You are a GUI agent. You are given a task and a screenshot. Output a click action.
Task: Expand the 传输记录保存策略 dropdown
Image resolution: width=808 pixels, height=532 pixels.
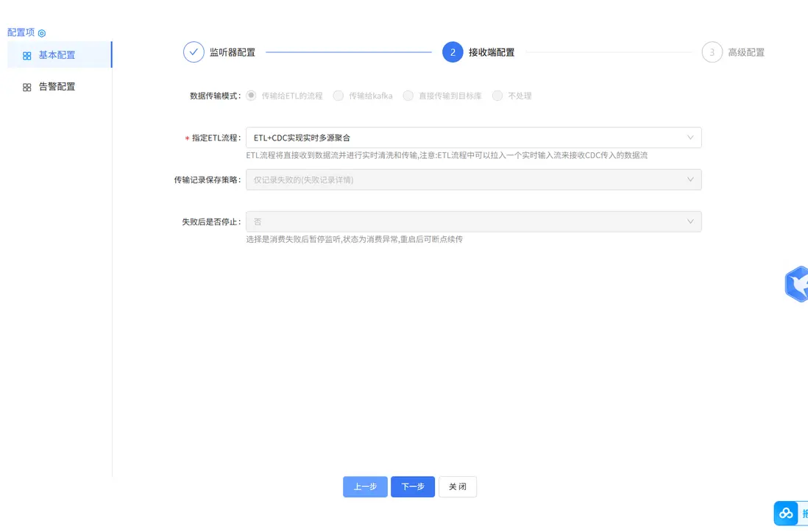690,179
